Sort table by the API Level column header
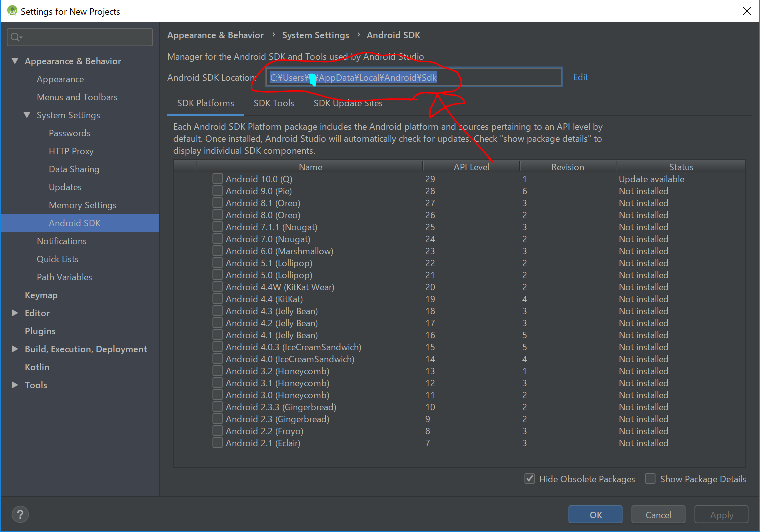The width and height of the screenshot is (760, 532). [x=471, y=167]
